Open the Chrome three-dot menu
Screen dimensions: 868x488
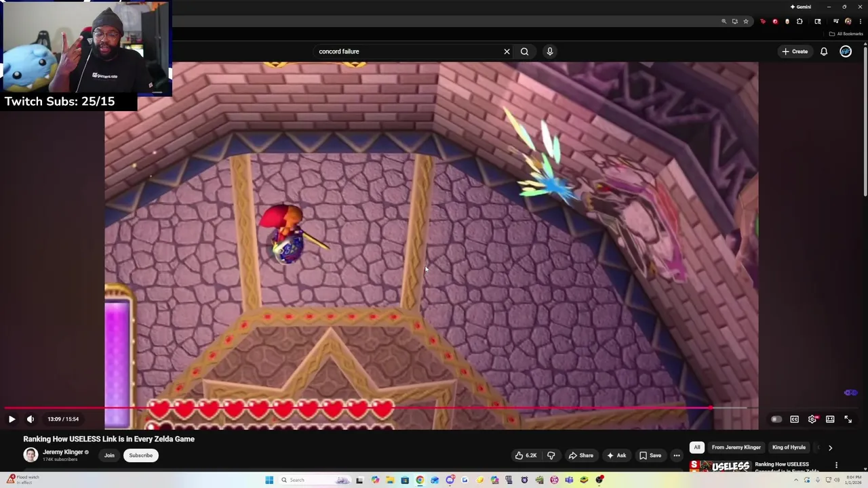[861, 22]
